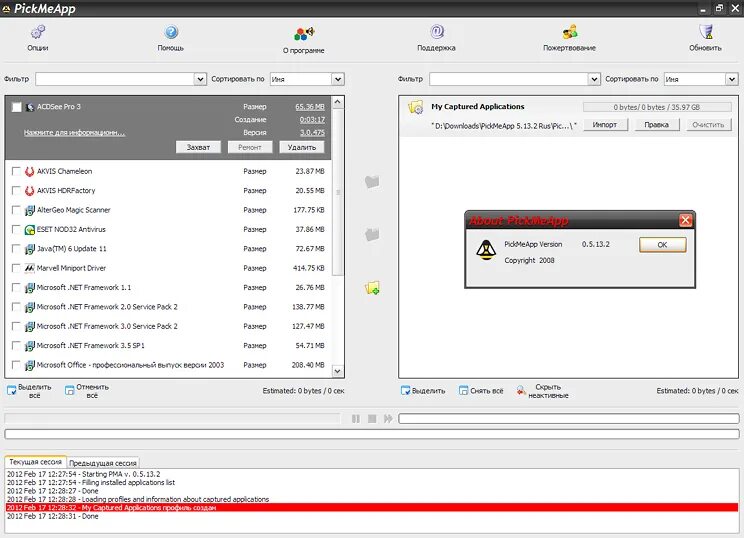Viewport: 744px width, 538px height.
Task: Click the ACDSee Pro 3 application icon
Action: pos(30,107)
